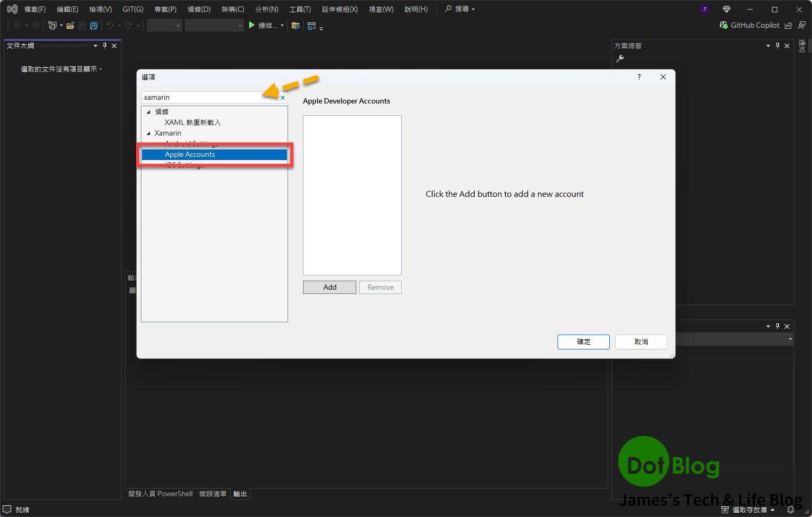812x517 pixels.
Task: Clear the xamarin search box with the X
Action: [283, 98]
